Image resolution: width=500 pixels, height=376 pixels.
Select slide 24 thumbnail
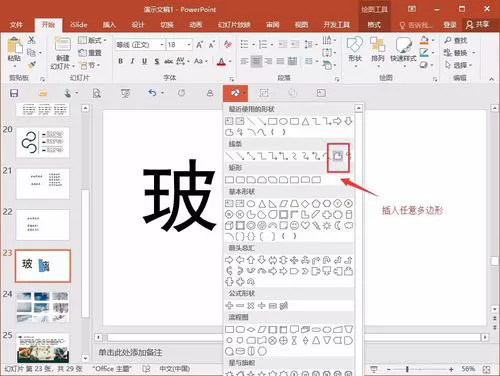[x=43, y=307]
